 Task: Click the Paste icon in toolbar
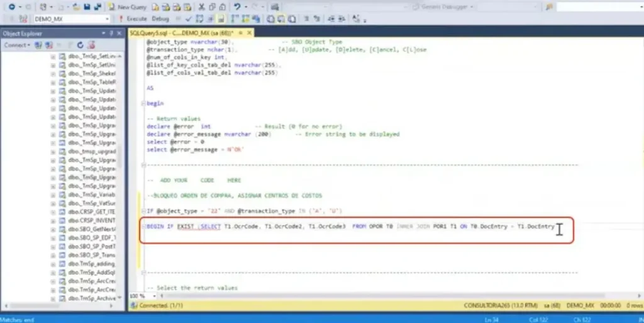[x=222, y=7]
